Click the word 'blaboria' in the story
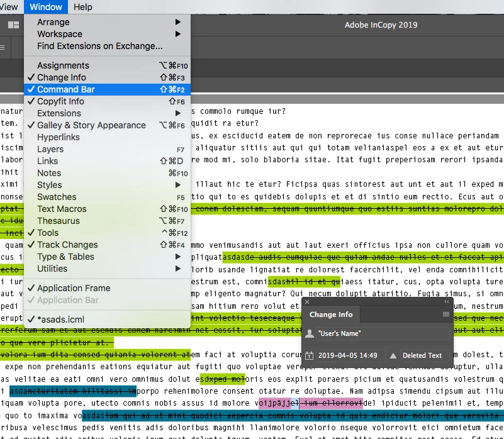The image size is (504, 439). coord(281,160)
